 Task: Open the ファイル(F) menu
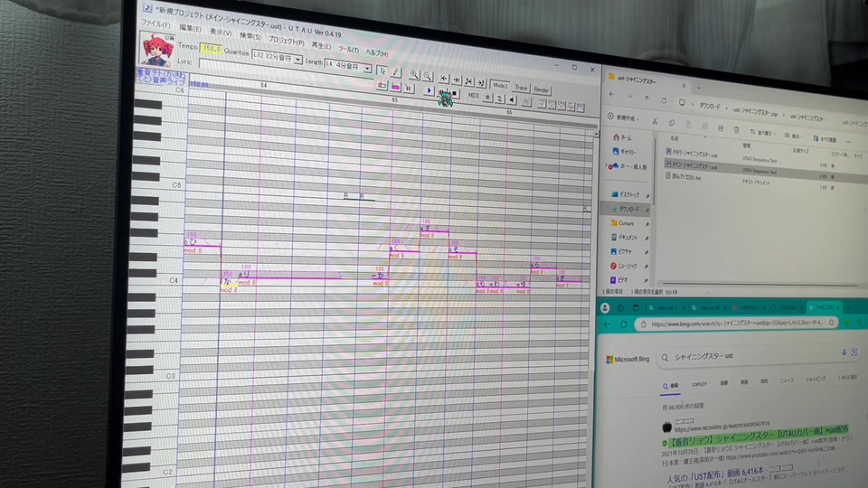coord(156,24)
